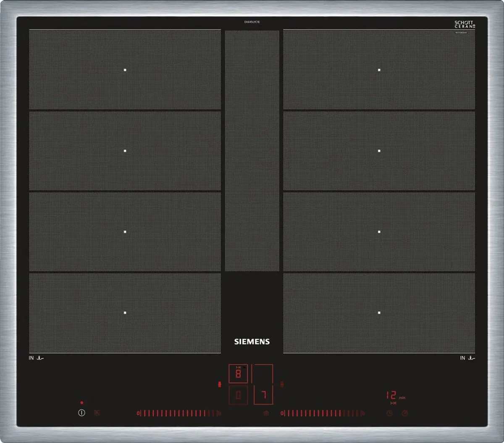Tap the 12 min timer display

[395, 396]
